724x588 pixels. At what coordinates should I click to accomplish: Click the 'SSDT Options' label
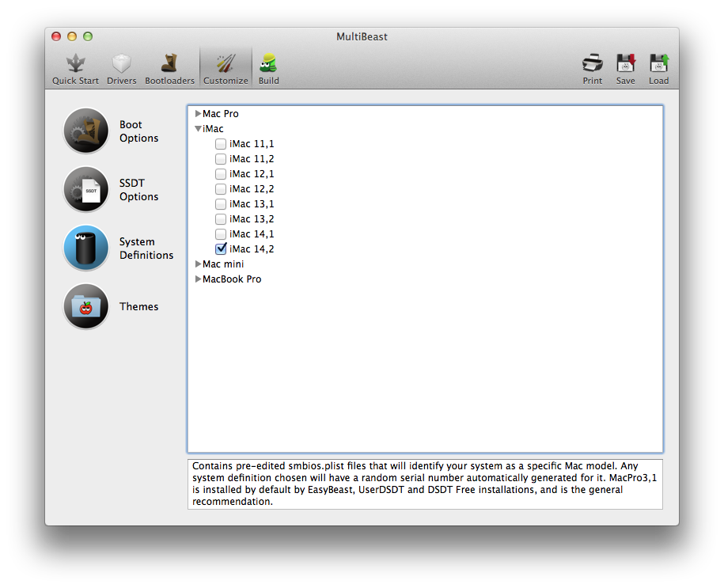[138, 190]
